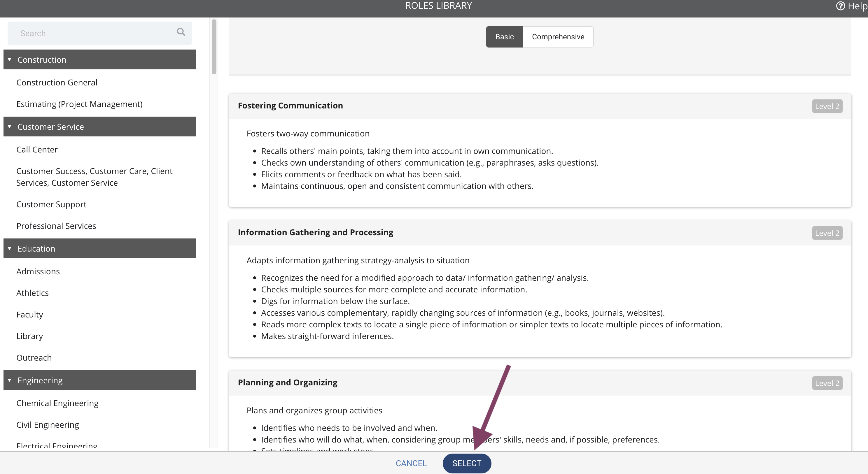Select the Faculty role
The width and height of the screenshot is (868, 474).
(x=30, y=315)
